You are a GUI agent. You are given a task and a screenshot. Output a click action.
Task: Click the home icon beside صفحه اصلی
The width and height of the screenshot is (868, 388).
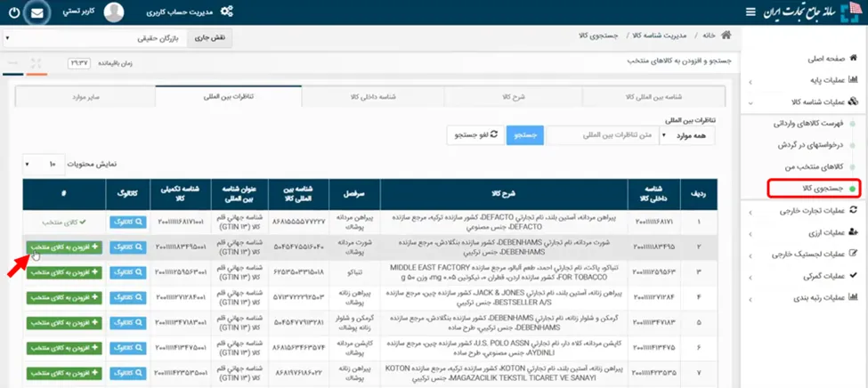[853, 58]
